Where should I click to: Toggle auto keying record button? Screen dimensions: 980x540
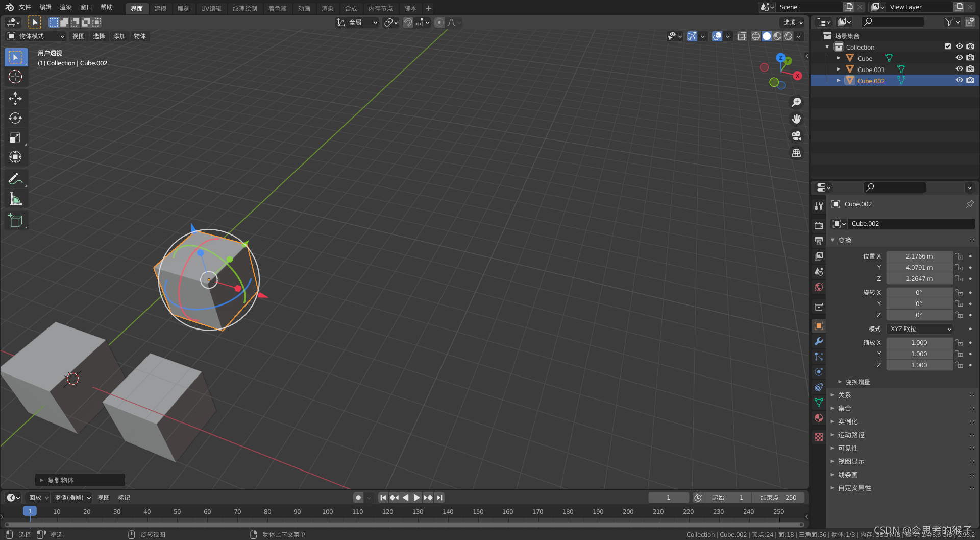tap(358, 498)
